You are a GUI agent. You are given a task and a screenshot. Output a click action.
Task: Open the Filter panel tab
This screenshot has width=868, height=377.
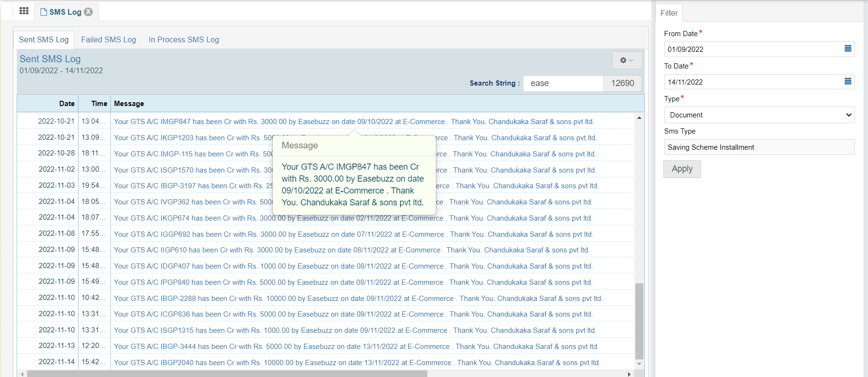(669, 13)
